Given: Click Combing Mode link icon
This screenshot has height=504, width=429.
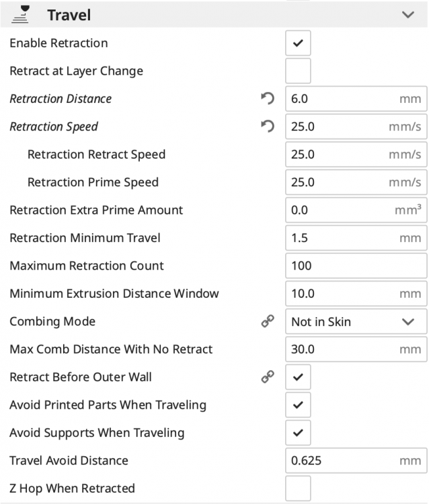Looking at the screenshot, I should (268, 321).
